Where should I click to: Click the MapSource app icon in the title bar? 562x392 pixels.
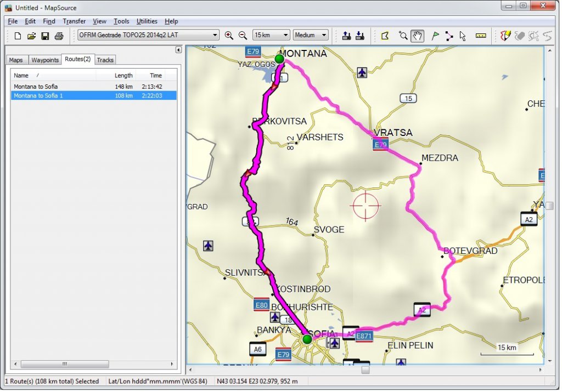point(8,8)
